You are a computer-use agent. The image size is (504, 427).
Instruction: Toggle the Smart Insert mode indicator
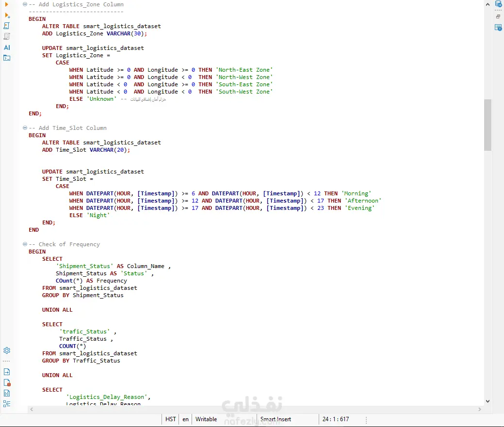[x=276, y=419]
